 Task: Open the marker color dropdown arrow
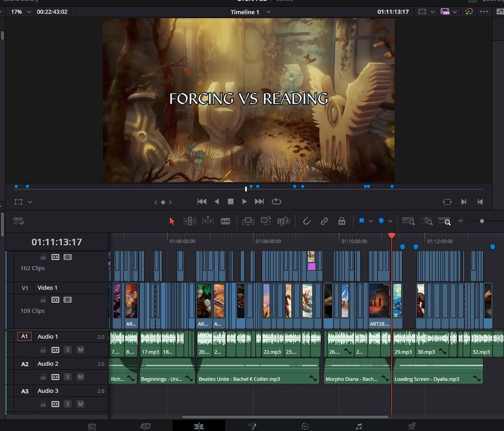coord(390,221)
